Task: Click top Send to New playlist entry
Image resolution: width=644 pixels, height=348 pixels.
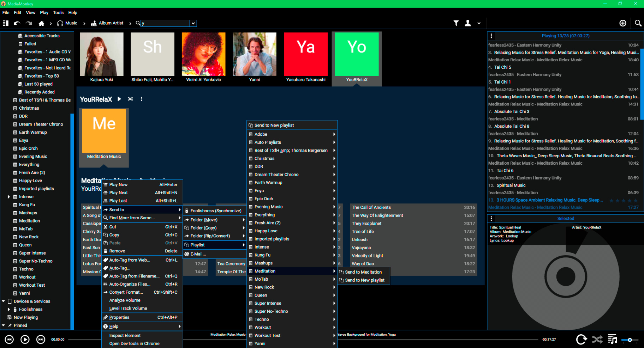Action: point(292,125)
